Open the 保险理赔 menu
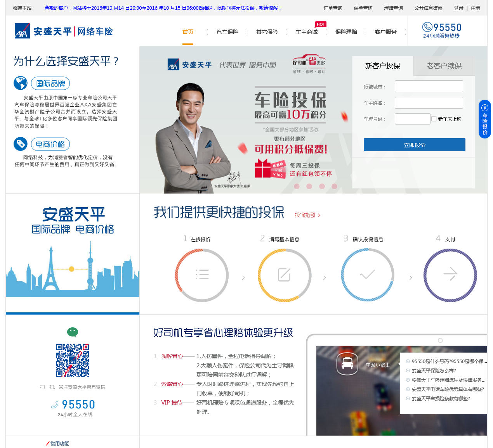 tap(346, 32)
